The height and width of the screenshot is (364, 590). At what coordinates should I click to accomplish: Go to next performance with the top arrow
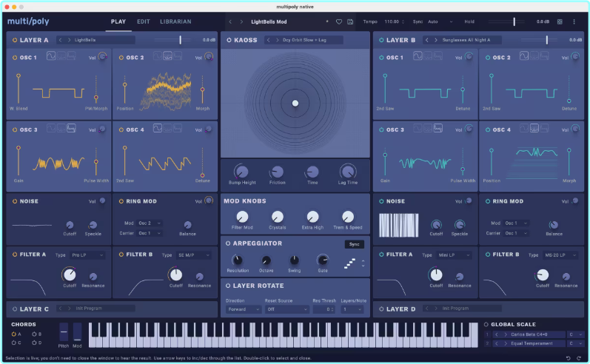(241, 22)
